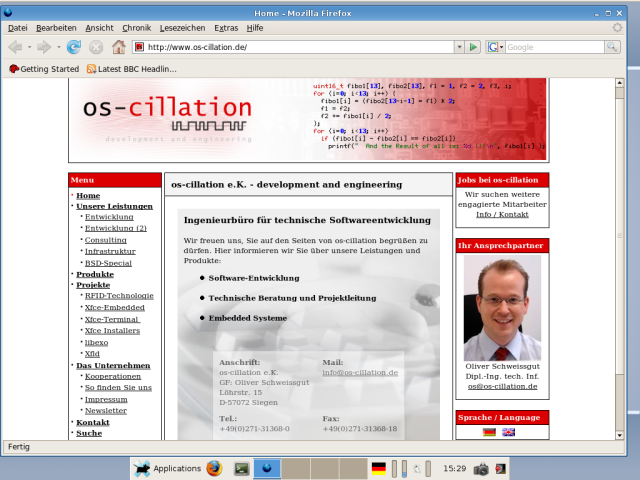
Task: Open the Chronik menu
Action: point(136,28)
